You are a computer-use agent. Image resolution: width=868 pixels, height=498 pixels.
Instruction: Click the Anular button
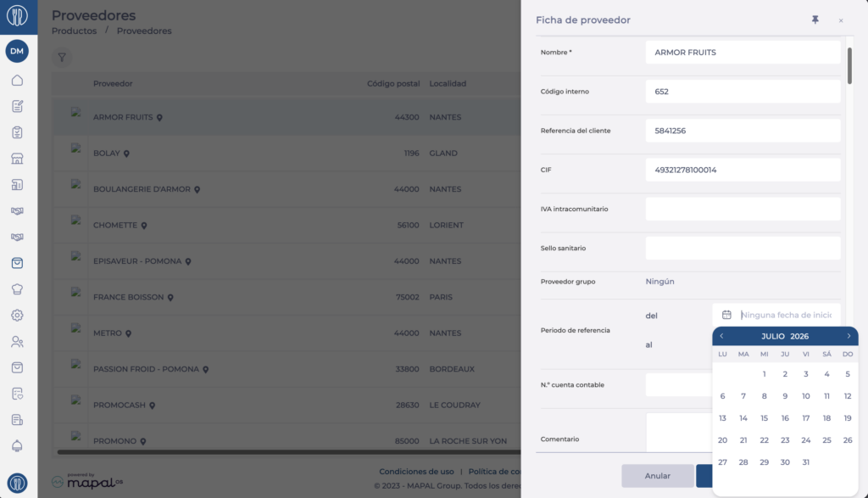pyautogui.click(x=657, y=476)
